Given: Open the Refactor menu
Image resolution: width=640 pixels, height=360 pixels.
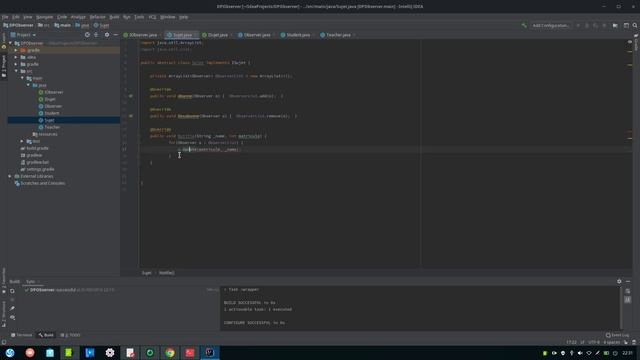Looking at the screenshot, I should (98, 17).
